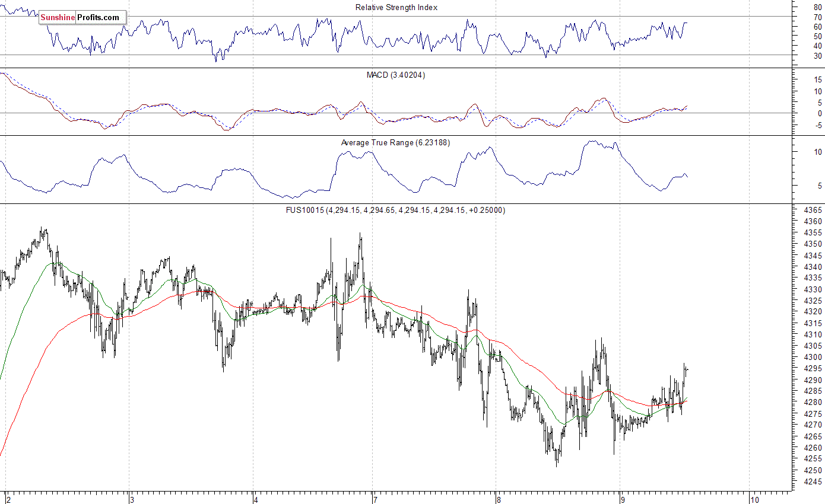This screenshot has height=504, width=825.
Task: Select the FUS10015 price header text
Action: [x=396, y=210]
